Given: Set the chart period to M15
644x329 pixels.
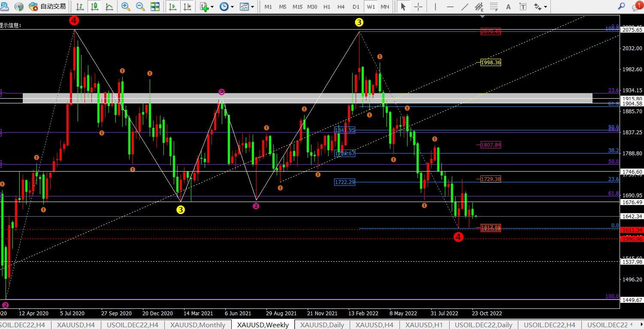Looking at the screenshot, I should click(x=297, y=6).
